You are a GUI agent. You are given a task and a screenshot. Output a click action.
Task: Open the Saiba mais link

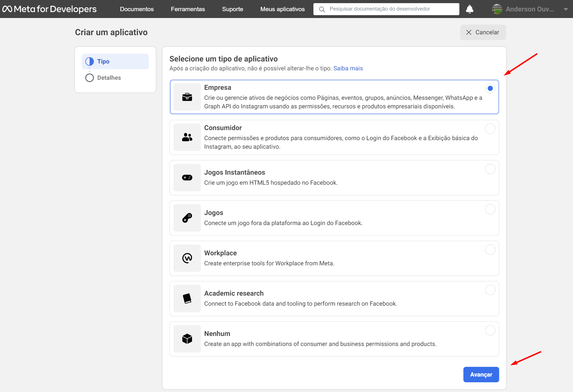(x=348, y=68)
